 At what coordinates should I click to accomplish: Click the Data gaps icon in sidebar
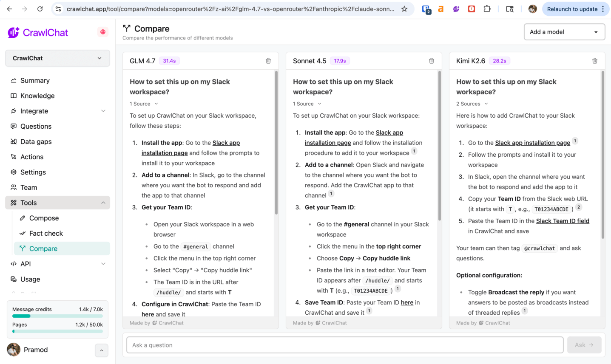[x=14, y=141]
